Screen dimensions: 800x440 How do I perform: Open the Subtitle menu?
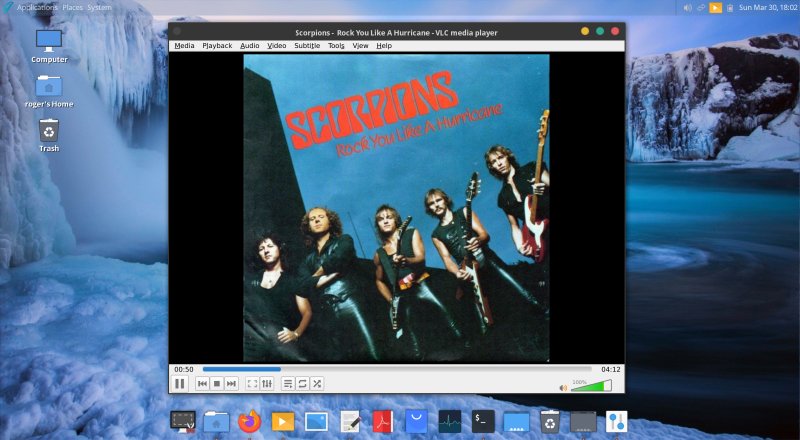point(307,45)
